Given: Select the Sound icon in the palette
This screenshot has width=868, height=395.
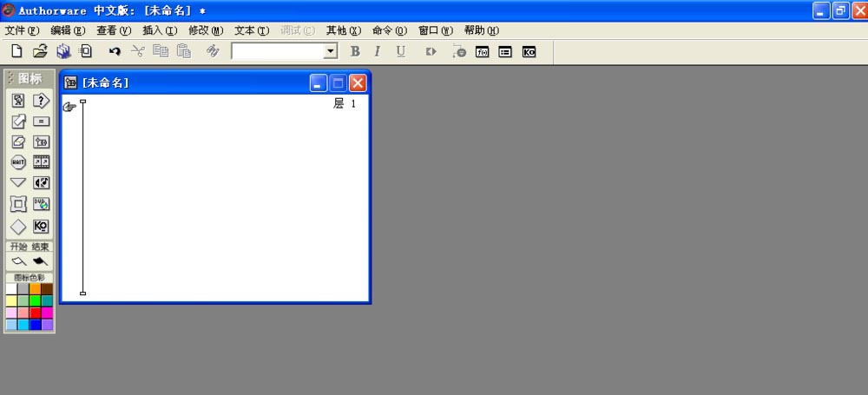Looking at the screenshot, I should point(41,182).
